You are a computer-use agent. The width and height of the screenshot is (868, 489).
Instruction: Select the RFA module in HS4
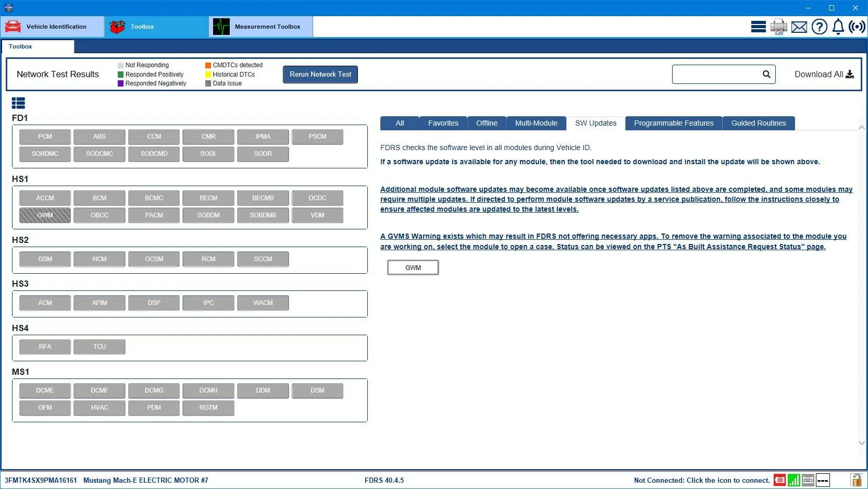[x=45, y=347]
